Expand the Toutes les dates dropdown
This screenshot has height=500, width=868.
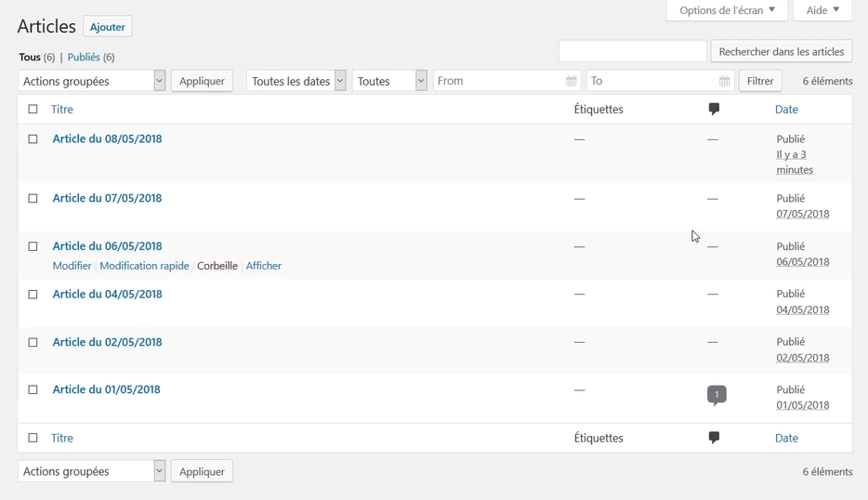pyautogui.click(x=296, y=82)
